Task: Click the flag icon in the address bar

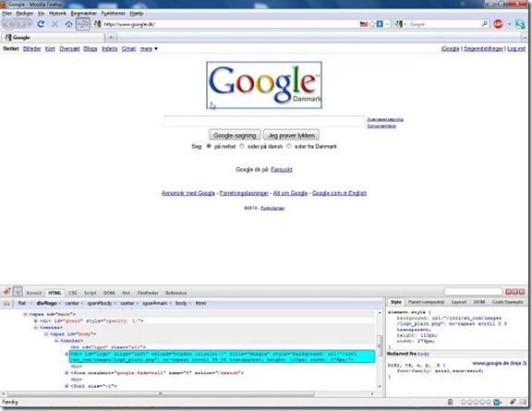Action: [364, 24]
